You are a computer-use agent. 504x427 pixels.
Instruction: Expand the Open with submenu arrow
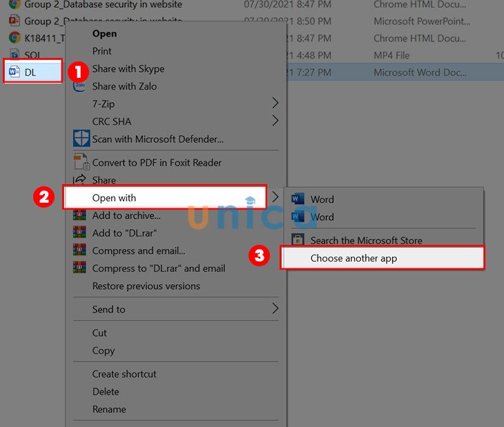[275, 197]
